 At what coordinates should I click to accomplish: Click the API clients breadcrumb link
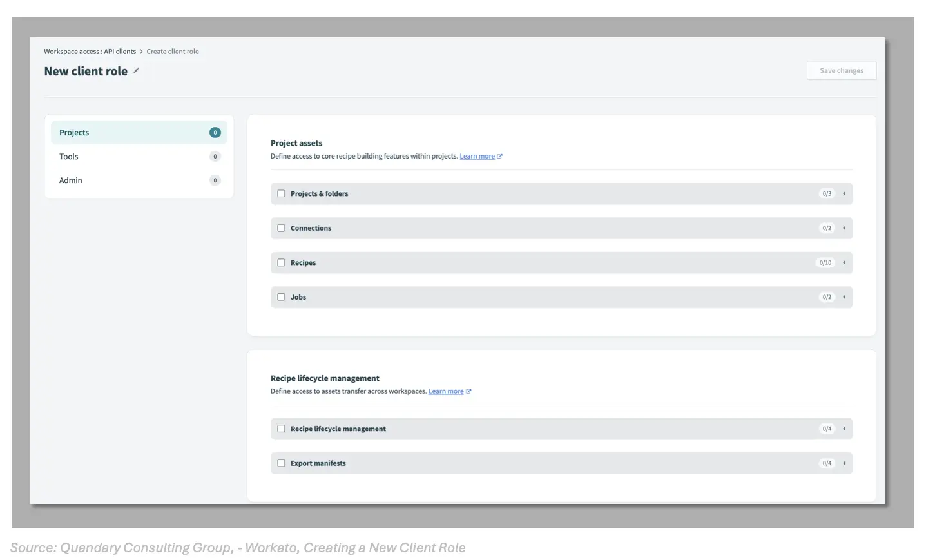(x=119, y=52)
